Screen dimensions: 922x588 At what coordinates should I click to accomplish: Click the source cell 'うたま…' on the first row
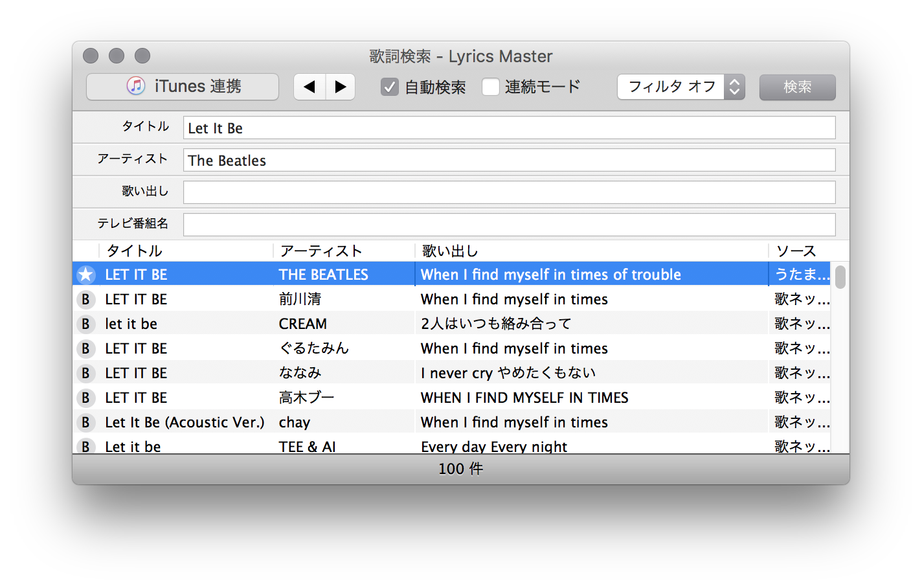(802, 275)
